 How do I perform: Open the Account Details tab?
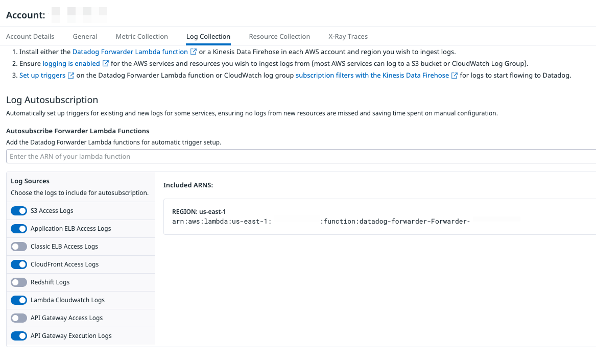click(x=30, y=36)
